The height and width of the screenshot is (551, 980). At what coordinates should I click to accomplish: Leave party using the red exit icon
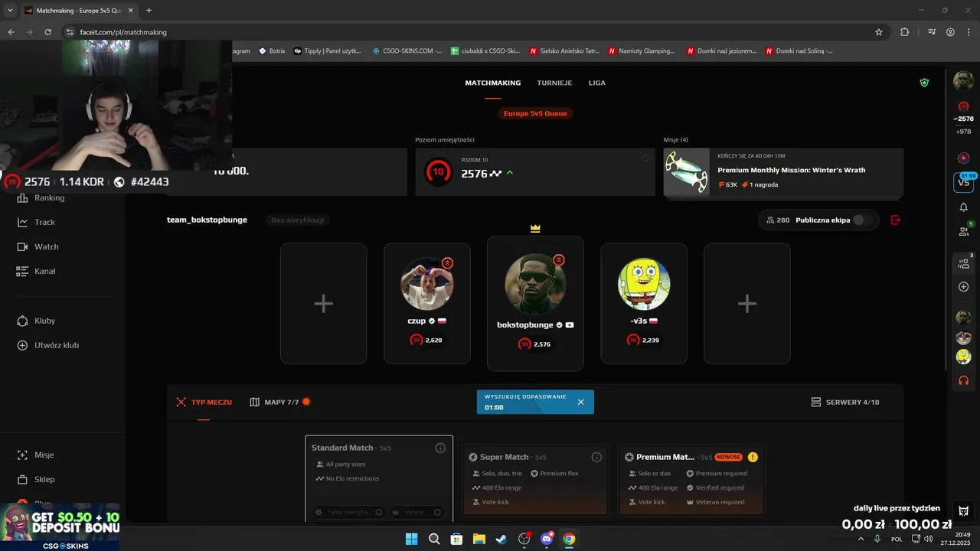point(896,220)
